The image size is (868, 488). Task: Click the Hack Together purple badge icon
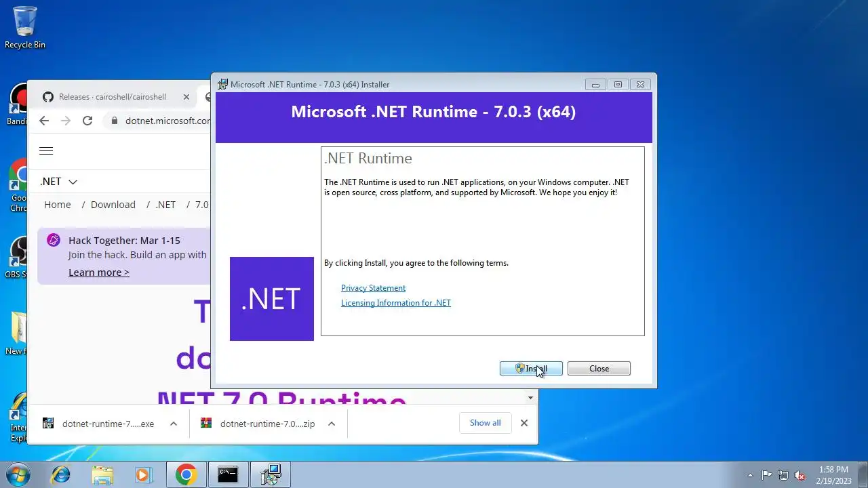click(x=54, y=240)
